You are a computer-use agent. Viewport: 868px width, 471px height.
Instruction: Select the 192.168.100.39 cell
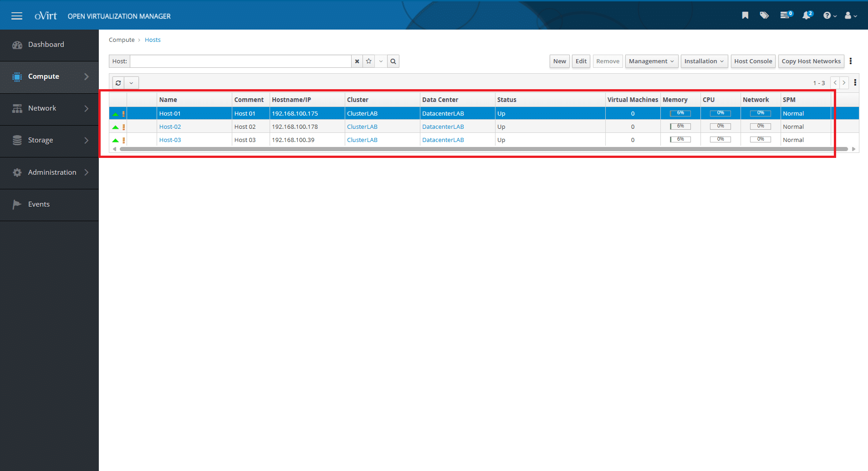click(307, 140)
